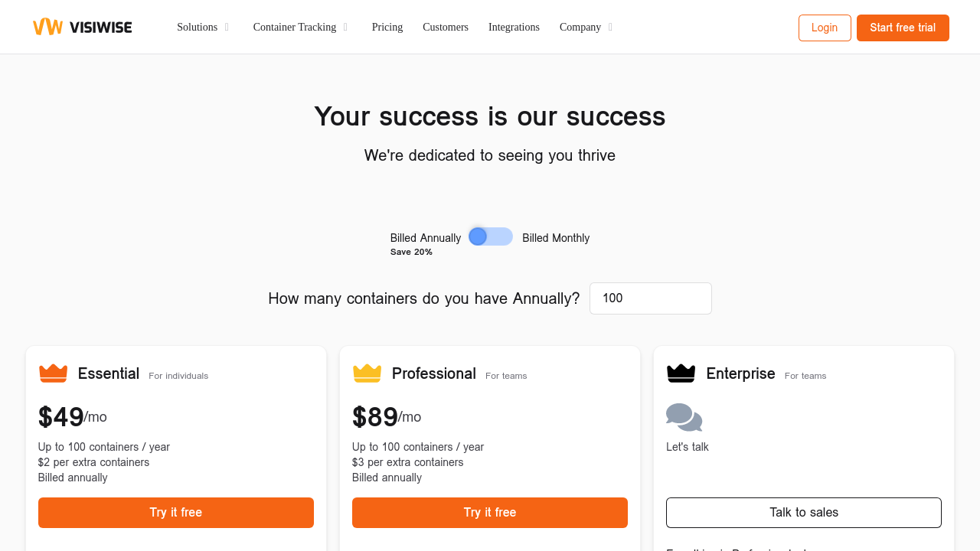Toggle the billing period switch
The width and height of the screenshot is (980, 551).
click(x=491, y=237)
